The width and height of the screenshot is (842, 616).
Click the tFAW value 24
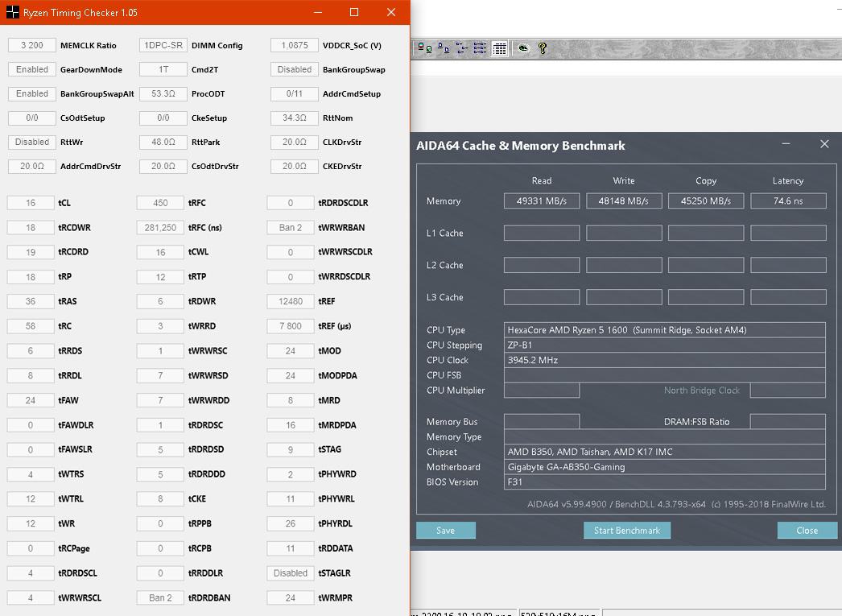tap(31, 400)
